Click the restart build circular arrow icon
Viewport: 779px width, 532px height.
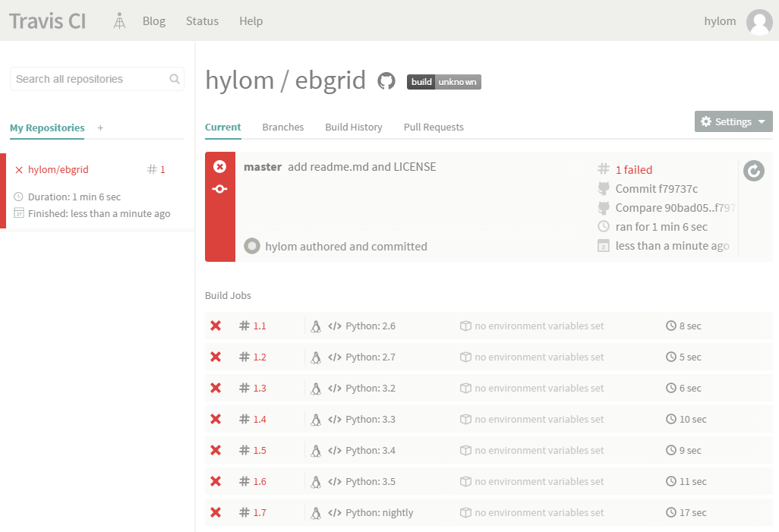point(754,171)
